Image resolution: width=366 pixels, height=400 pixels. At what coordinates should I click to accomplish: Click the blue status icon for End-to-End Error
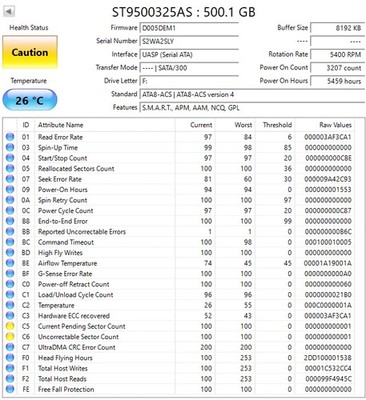coord(10,221)
